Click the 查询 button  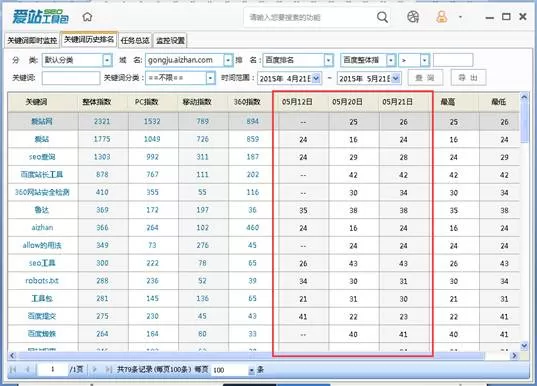point(425,78)
